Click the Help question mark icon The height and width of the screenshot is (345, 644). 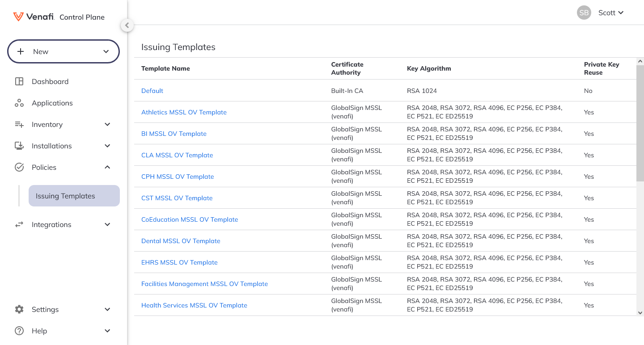coord(19,331)
